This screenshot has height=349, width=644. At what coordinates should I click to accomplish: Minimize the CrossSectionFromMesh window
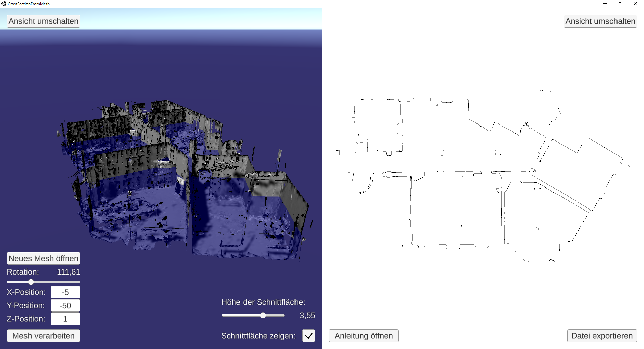[x=605, y=4]
